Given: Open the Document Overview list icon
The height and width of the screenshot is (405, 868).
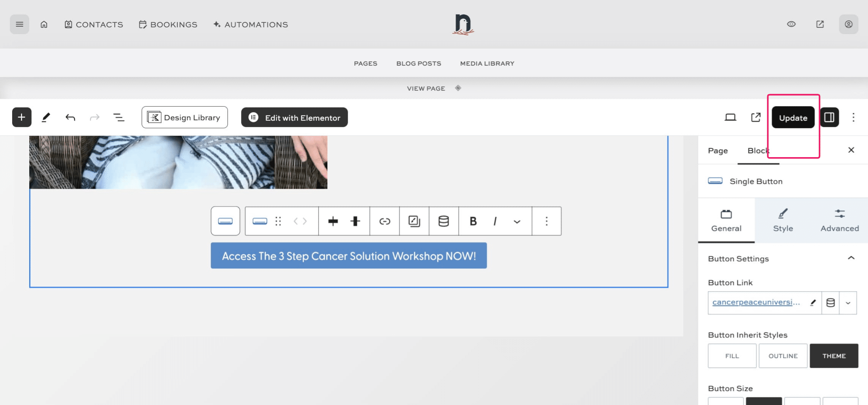Looking at the screenshot, I should point(118,117).
